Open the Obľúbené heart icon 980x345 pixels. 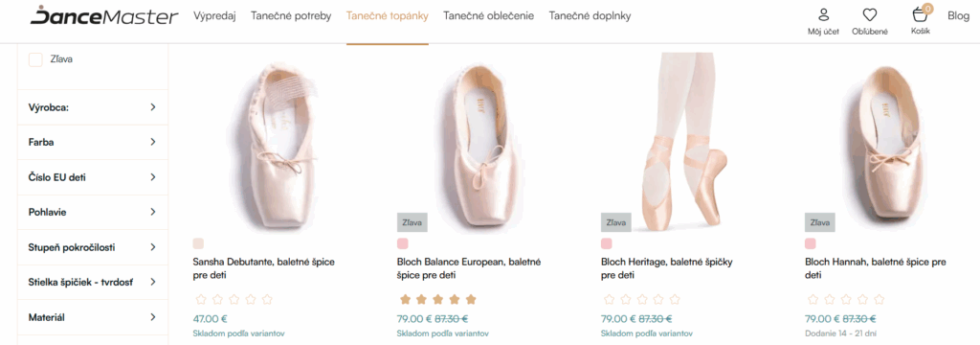[x=869, y=15]
